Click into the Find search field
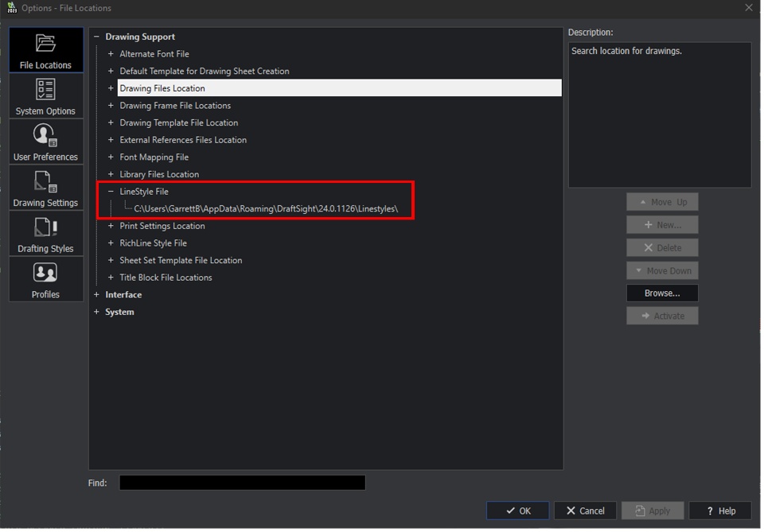The width and height of the screenshot is (764, 532). click(x=242, y=483)
